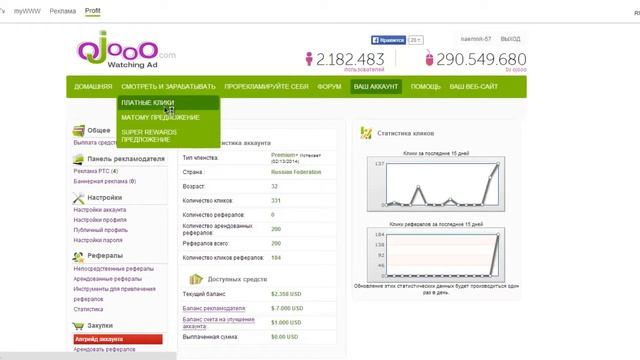Click the clicks last 15 days chart
This screenshot has width=640, height=360.
[436, 184]
